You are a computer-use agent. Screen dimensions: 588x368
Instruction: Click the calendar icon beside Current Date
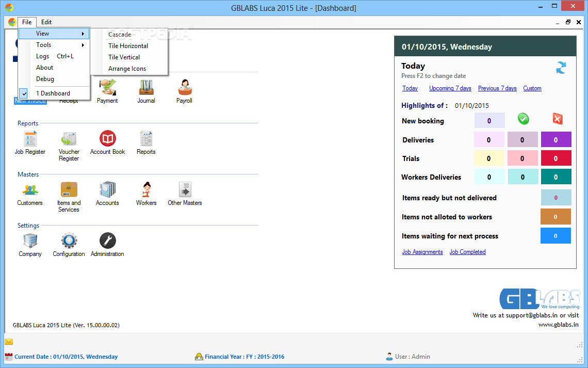9,357
